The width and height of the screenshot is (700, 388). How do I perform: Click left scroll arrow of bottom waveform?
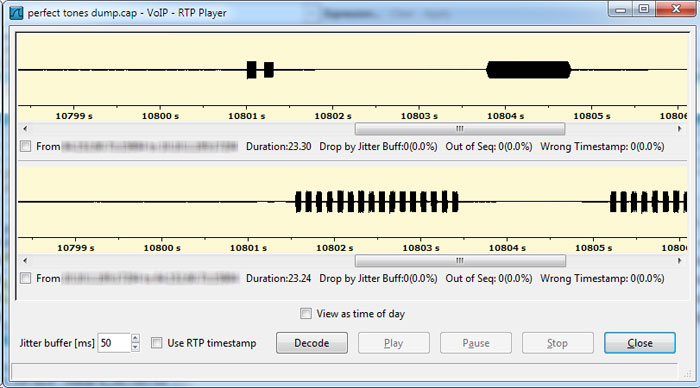(25, 260)
